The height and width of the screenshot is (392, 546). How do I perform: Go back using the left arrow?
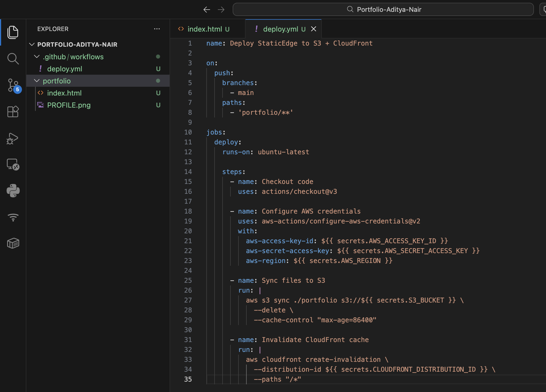coord(207,10)
